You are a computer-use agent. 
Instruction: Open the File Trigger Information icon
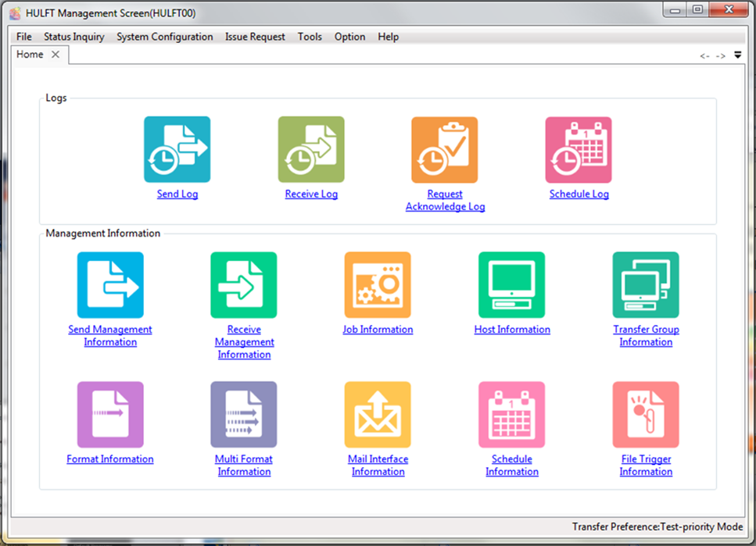[x=646, y=414]
